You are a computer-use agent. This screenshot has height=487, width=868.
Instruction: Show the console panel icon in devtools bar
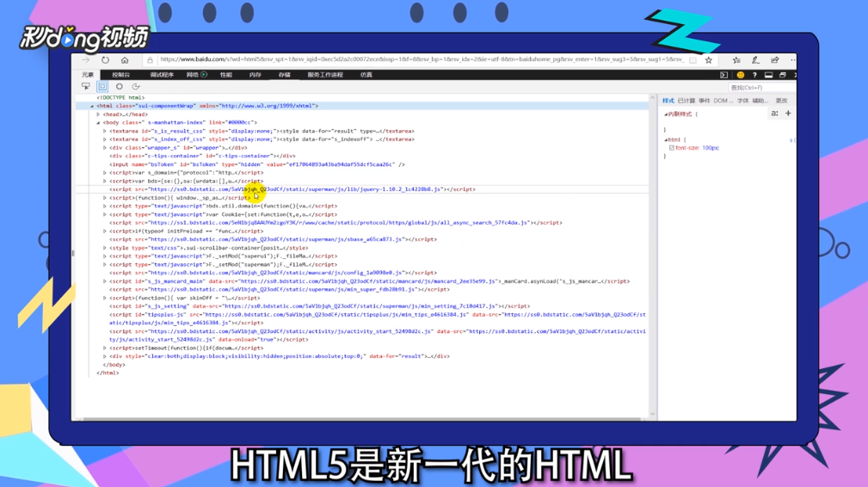[723, 75]
